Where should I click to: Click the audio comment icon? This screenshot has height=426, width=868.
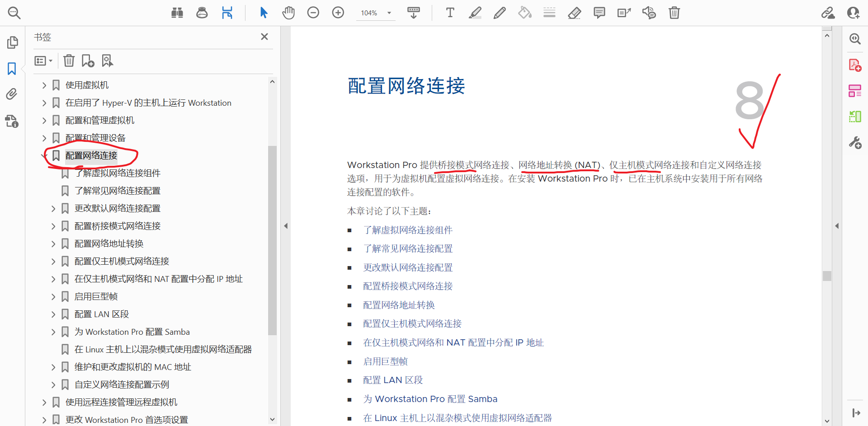click(x=649, y=13)
